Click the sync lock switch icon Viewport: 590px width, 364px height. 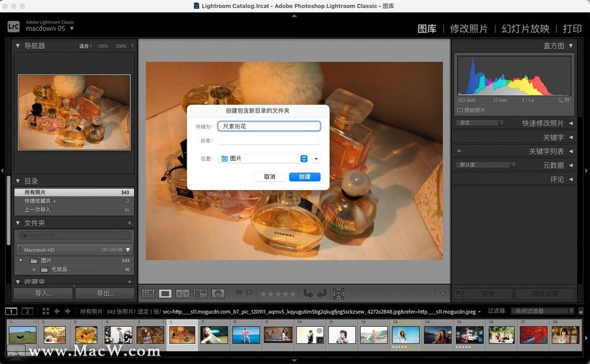tap(459, 293)
